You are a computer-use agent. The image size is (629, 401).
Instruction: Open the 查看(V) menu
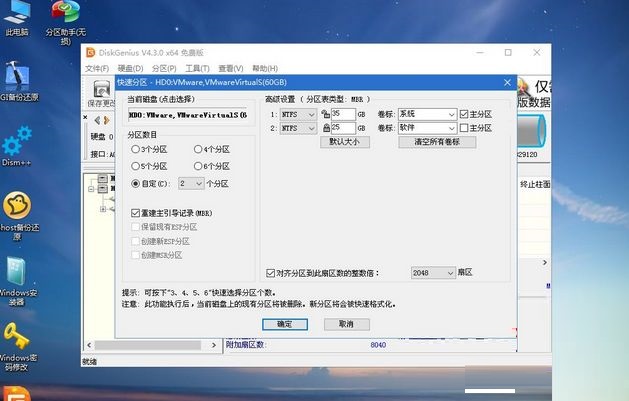231,69
